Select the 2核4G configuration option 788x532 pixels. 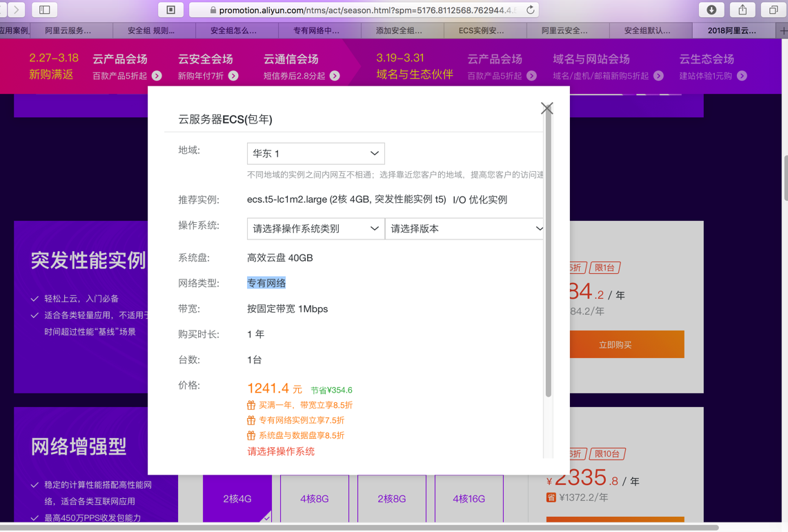[237, 498]
